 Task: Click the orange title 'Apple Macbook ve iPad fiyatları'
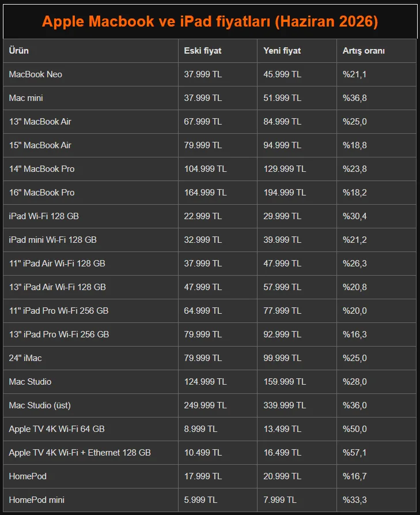point(156,21)
